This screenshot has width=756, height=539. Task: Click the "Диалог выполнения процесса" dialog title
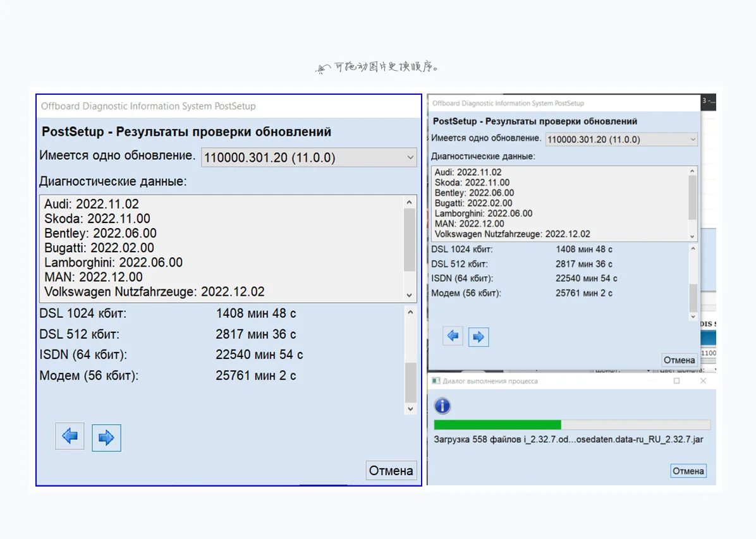click(490, 381)
